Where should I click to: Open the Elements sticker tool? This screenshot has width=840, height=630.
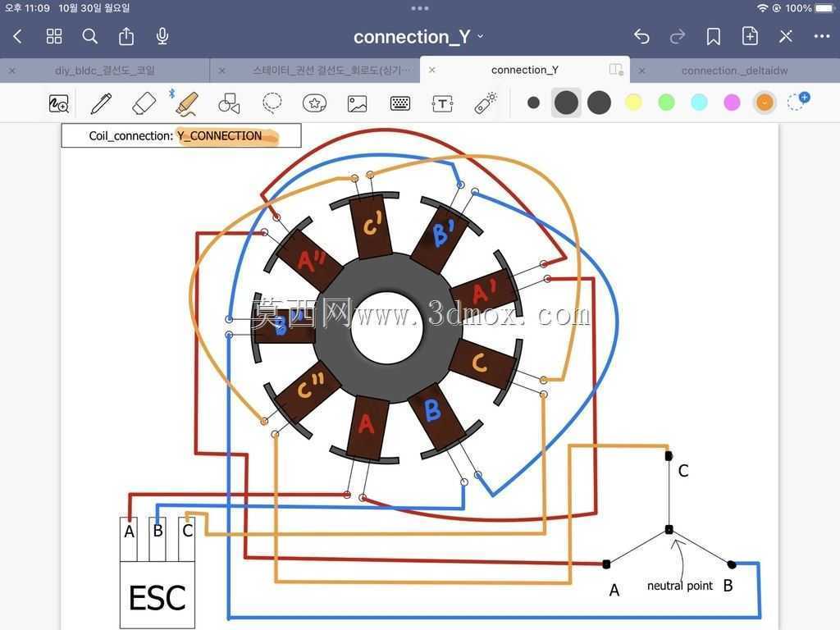(x=314, y=103)
